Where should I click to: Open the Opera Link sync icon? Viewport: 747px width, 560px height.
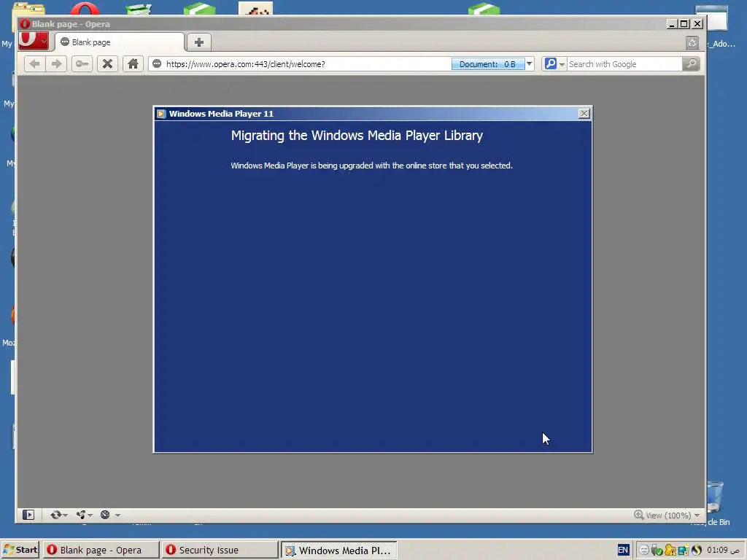pos(55,515)
